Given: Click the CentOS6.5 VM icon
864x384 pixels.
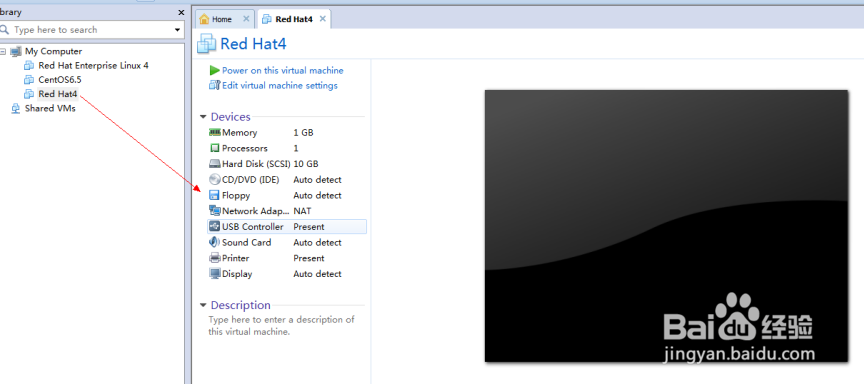Looking at the screenshot, I should 29,80.
